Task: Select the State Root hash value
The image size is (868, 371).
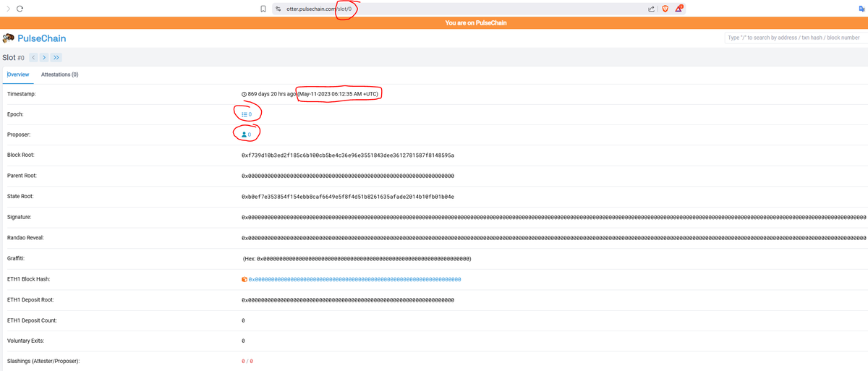Action: tap(348, 197)
